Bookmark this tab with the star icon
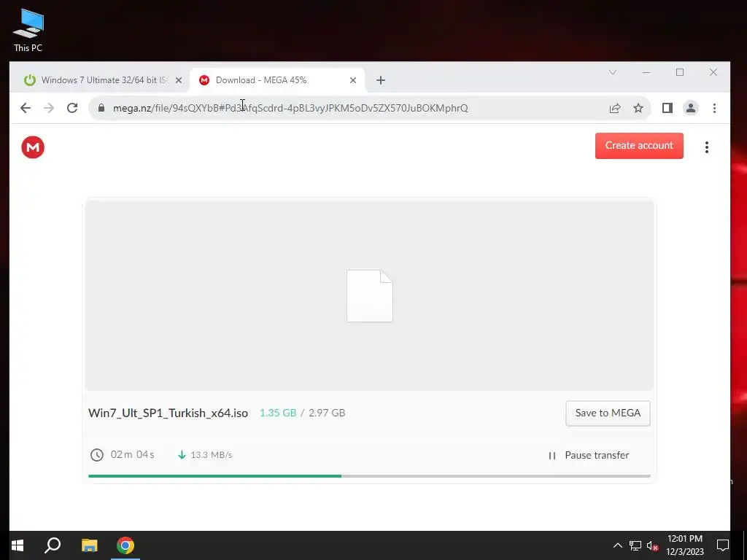Viewport: 747px width, 560px height. 638,108
